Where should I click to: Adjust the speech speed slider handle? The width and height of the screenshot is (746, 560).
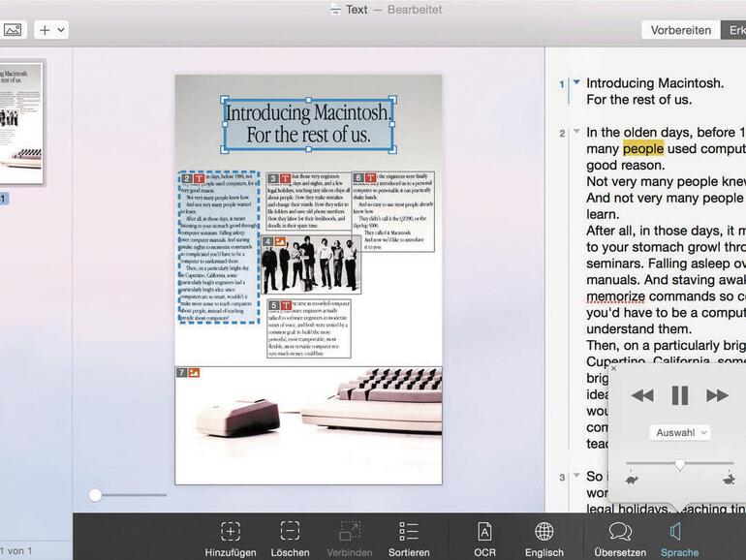(679, 465)
